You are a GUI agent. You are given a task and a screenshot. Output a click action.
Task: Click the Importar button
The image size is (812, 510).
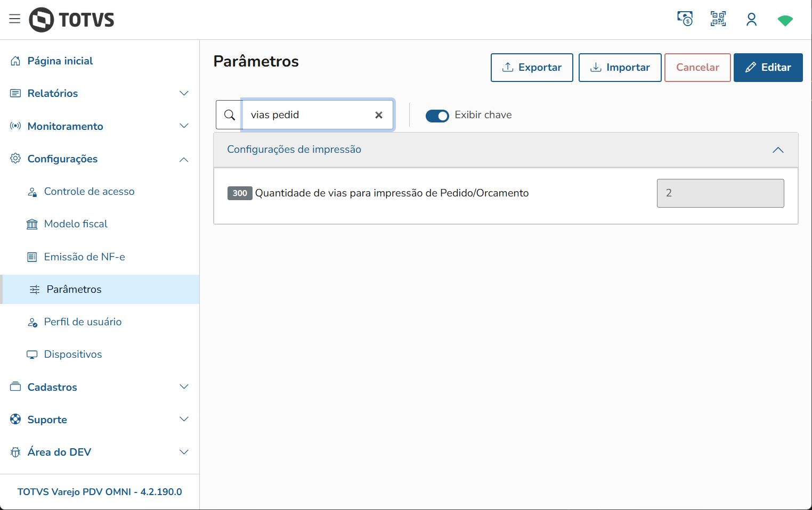pos(620,68)
